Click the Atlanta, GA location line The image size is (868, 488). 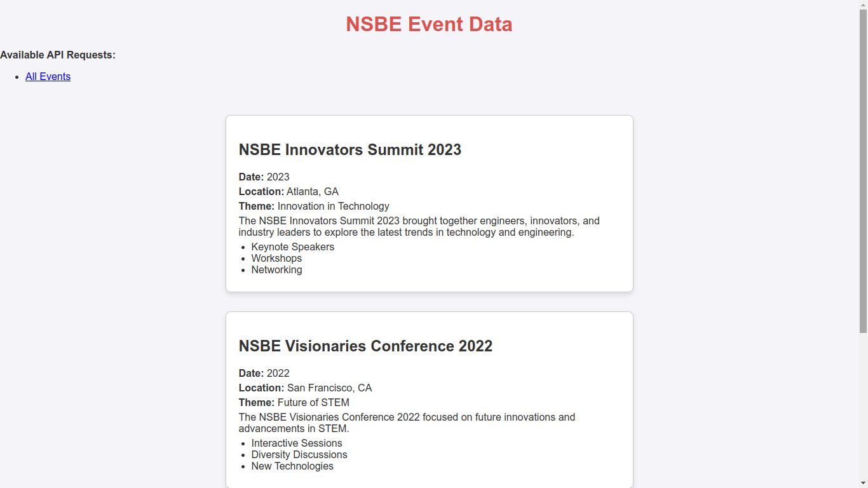[288, 192]
